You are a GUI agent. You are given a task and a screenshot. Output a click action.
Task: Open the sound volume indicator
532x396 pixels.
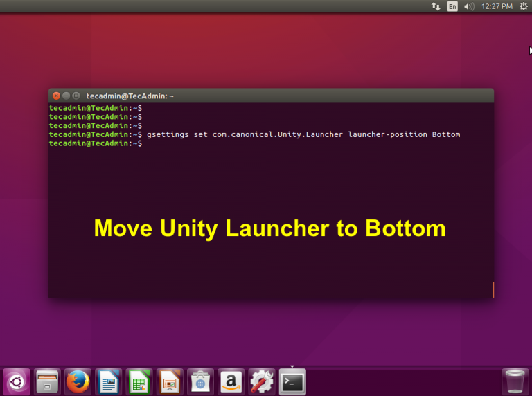tap(469, 6)
